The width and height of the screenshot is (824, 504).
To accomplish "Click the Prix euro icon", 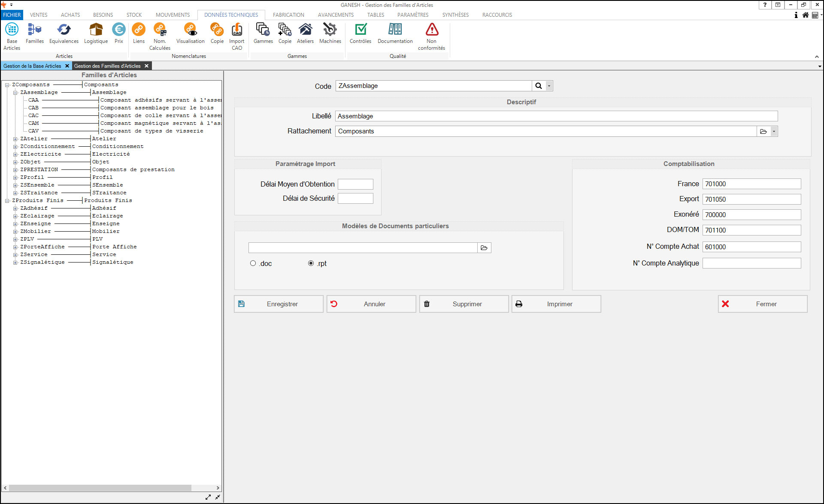I will [x=118, y=30].
